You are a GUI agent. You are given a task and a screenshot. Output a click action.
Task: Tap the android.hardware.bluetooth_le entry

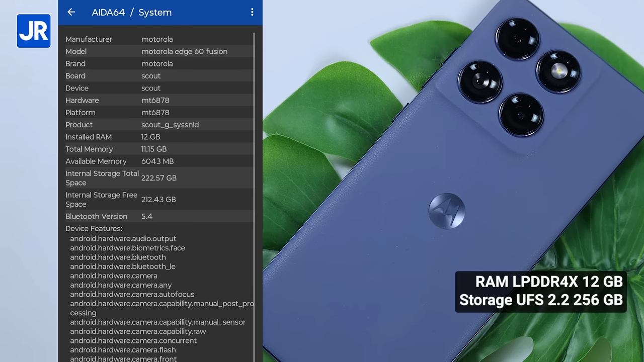coord(123,266)
